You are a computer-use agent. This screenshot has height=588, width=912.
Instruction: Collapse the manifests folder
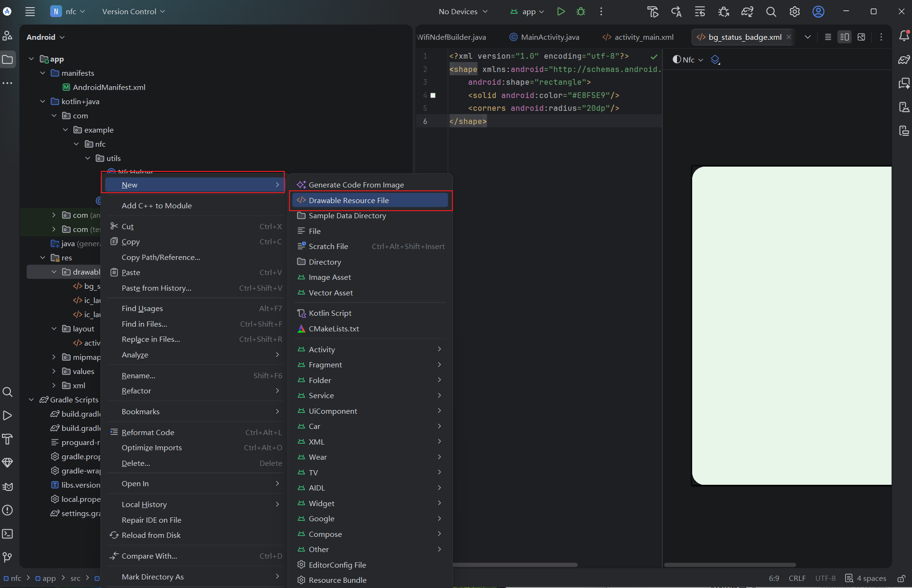43,73
